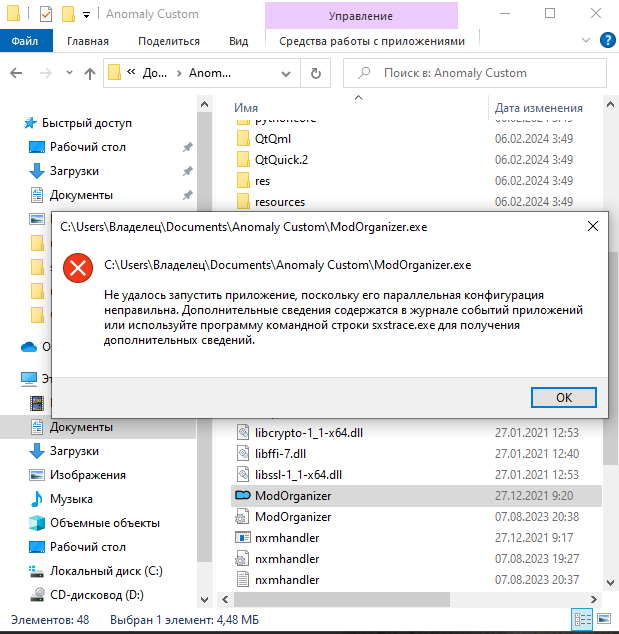The height and width of the screenshot is (634, 619).
Task: Open quick access toolbar customize dropdown
Action: click(x=86, y=15)
